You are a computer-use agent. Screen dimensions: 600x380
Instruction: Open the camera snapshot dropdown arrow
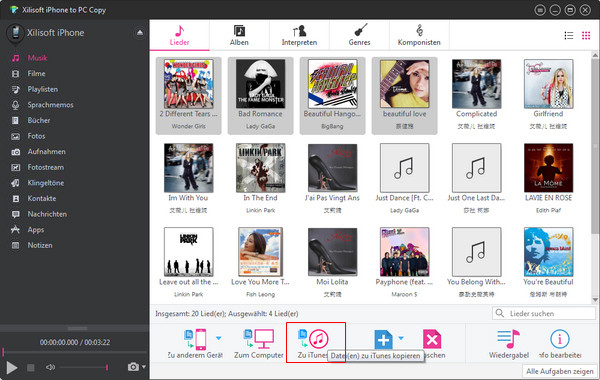coord(144,367)
